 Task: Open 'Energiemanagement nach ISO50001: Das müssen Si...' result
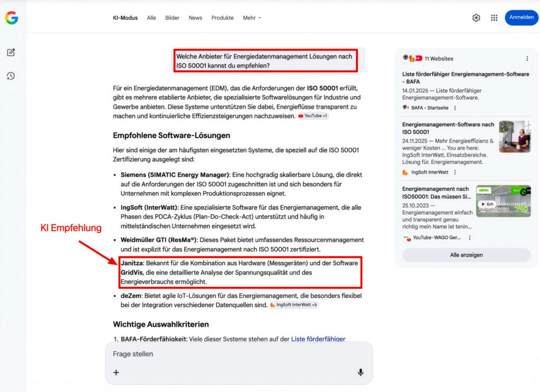[x=437, y=193]
